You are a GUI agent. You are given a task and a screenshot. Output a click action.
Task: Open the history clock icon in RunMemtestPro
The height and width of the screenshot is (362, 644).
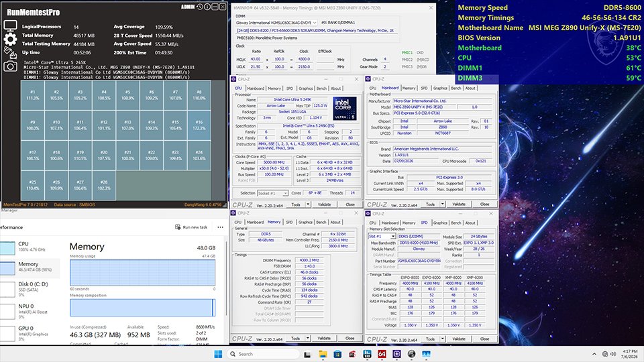[200, 7]
